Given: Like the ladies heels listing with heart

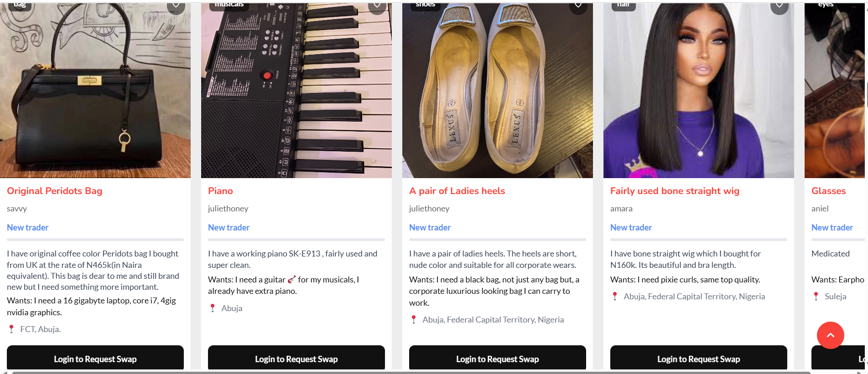Looking at the screenshot, I should 578,5.
